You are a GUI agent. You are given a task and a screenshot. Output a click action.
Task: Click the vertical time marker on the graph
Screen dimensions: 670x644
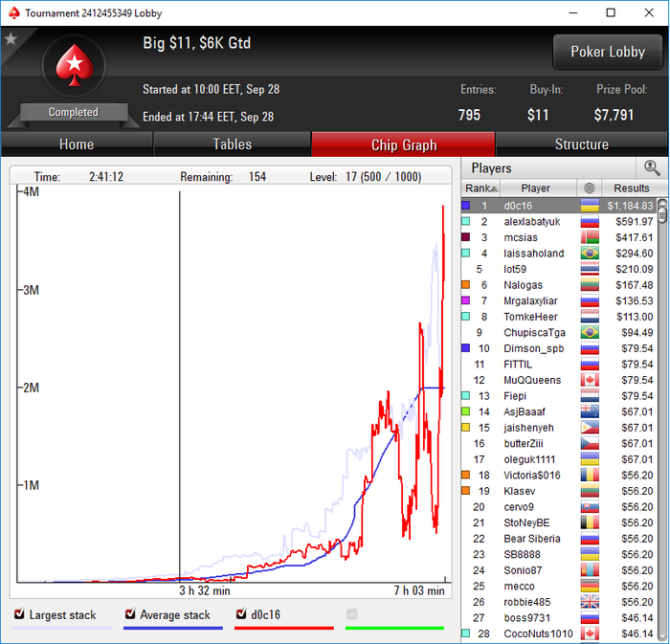coord(180,387)
